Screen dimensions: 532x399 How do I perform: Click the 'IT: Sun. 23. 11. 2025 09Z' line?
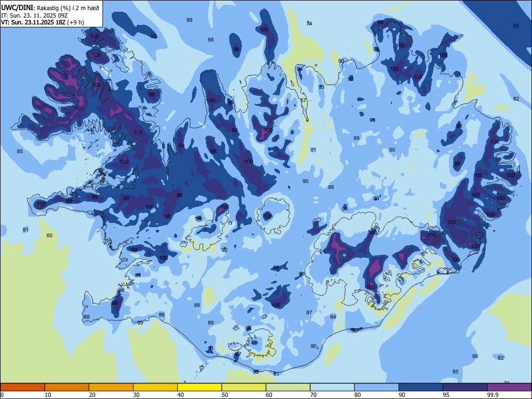pyautogui.click(x=35, y=15)
